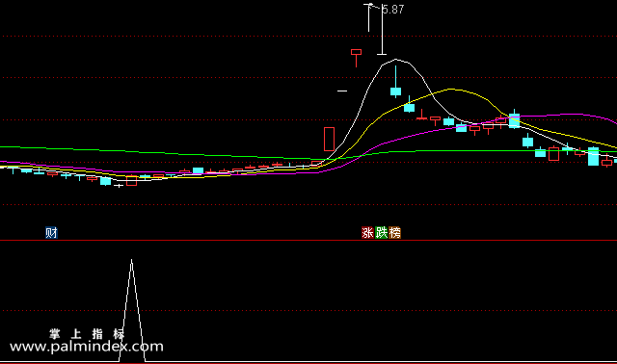Click the 5.87 high price label

click(x=393, y=10)
